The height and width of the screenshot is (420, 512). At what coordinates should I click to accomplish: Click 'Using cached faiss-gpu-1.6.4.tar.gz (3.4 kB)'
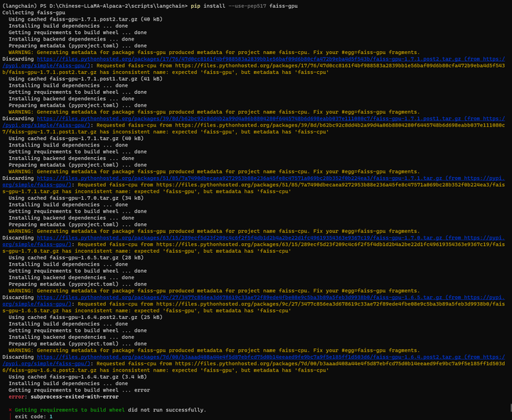(x=78, y=377)
